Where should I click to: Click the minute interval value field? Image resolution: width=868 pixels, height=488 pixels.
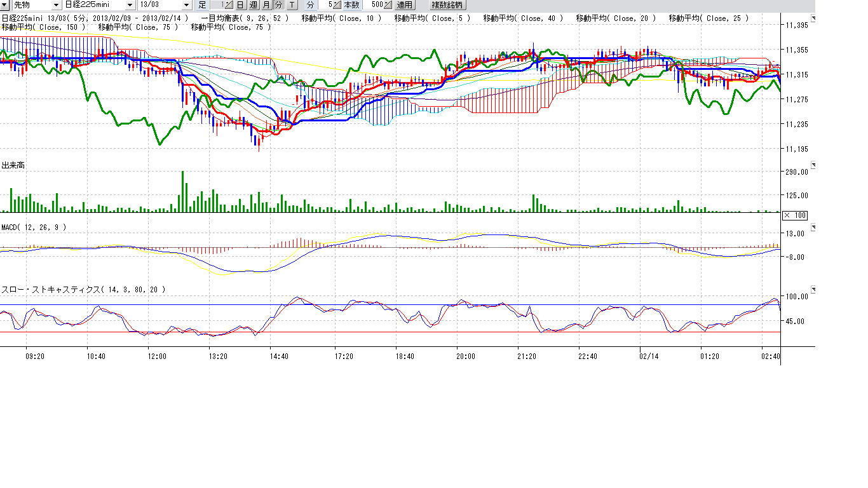tap(329, 5)
